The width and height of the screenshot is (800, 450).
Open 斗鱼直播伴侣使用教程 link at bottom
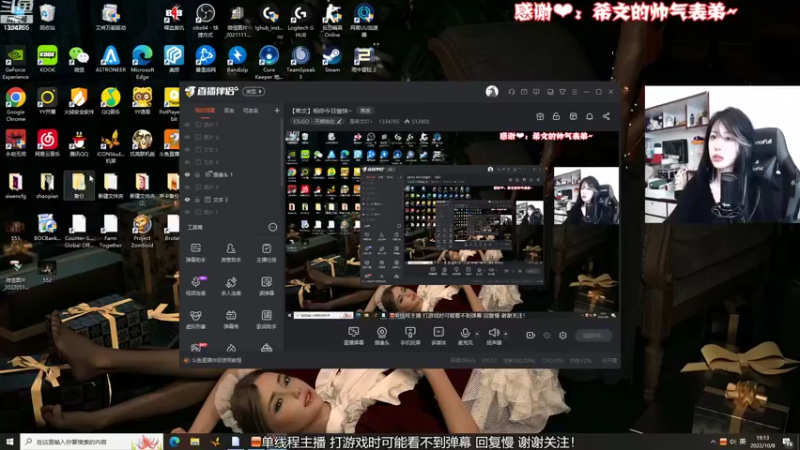coord(217,360)
